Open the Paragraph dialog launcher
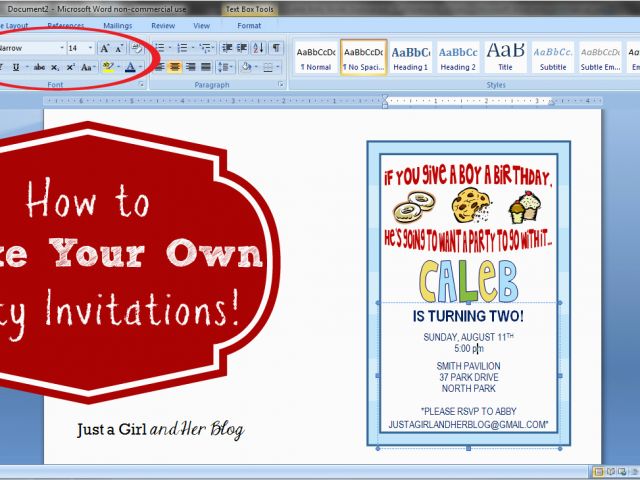Viewport: 640px width, 480px height. pyautogui.click(x=282, y=86)
